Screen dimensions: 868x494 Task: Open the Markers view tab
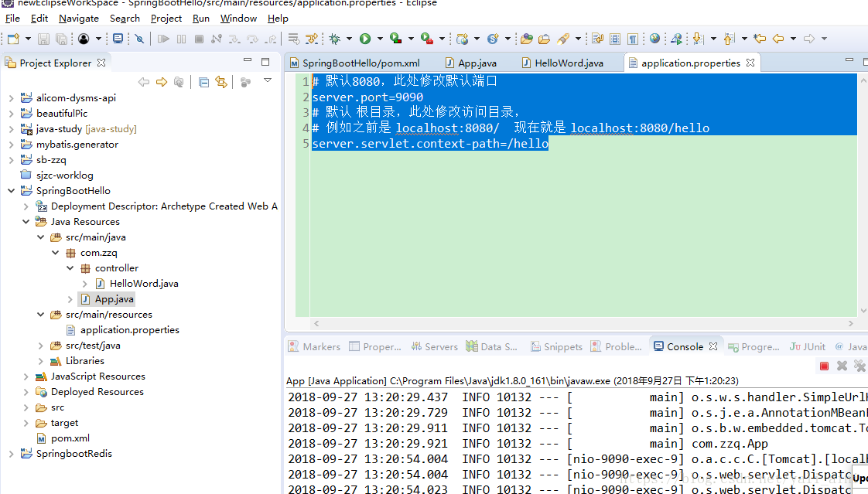314,347
